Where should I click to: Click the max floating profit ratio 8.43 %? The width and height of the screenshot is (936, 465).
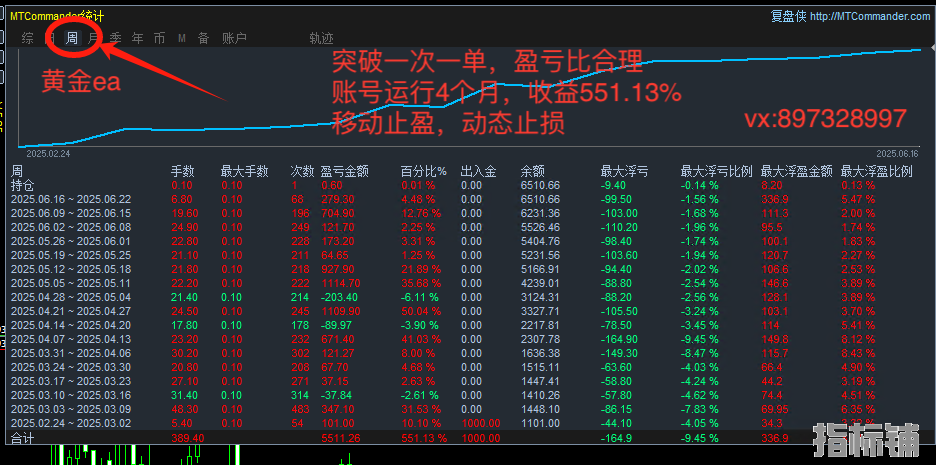[x=858, y=353]
